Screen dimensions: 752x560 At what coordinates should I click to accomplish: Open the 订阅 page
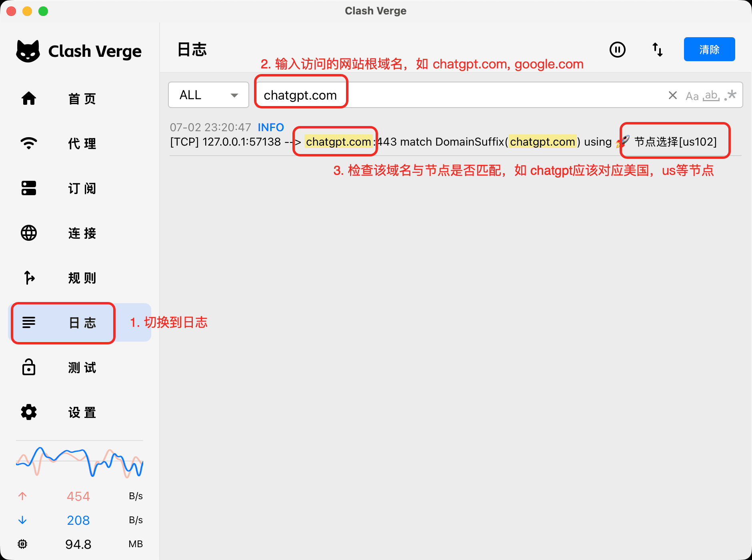(80, 188)
